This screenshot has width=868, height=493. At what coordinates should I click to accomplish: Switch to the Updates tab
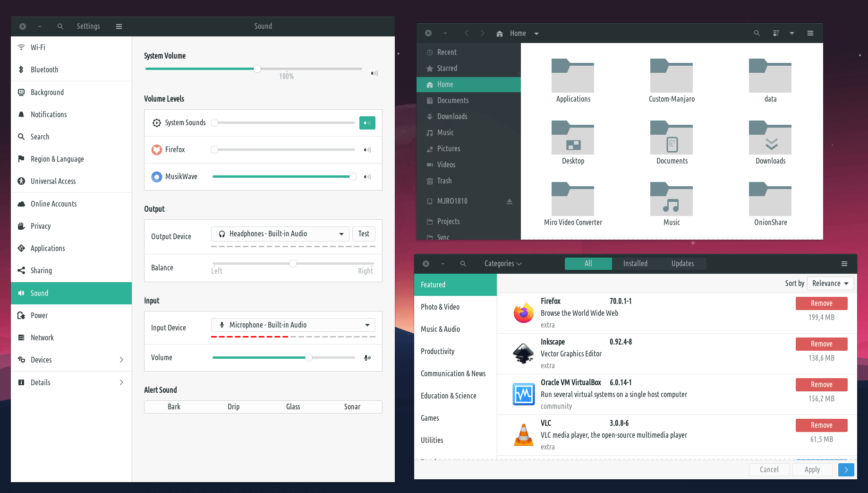(x=682, y=264)
